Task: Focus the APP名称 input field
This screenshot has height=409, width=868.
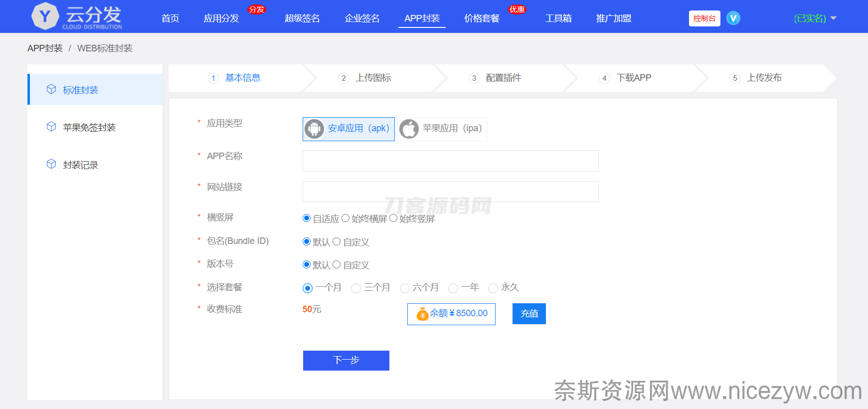Action: pyautogui.click(x=450, y=161)
